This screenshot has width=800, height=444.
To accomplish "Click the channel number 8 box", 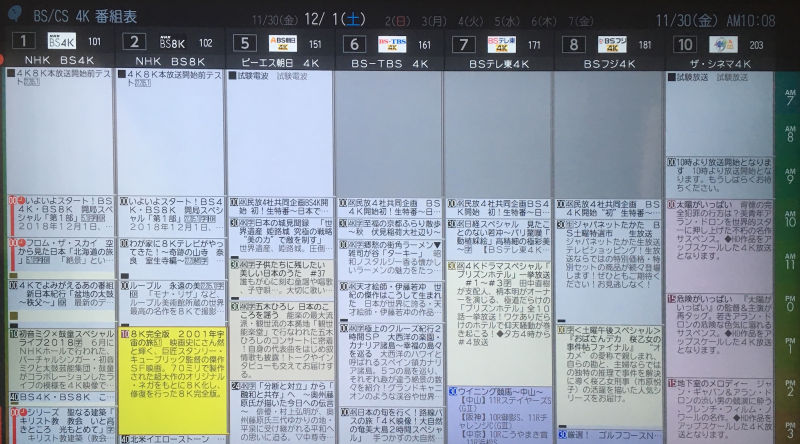I will (x=573, y=44).
